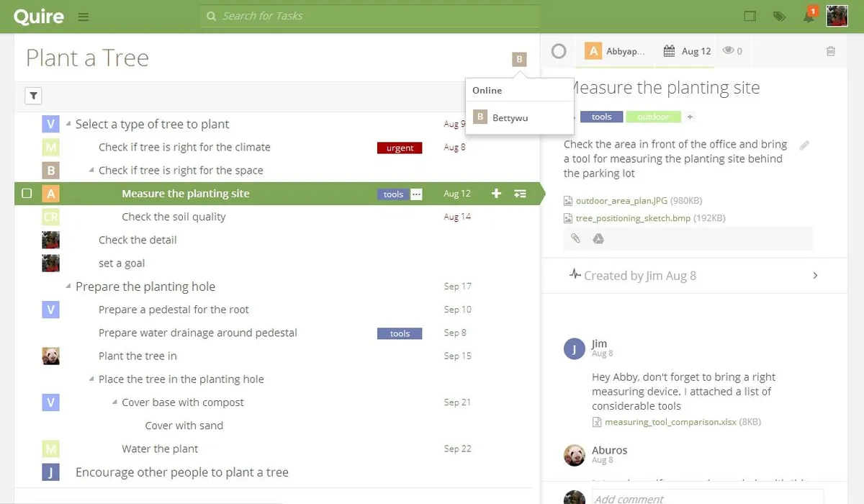The image size is (864, 504).
Task: Click the avatar beside 'set a goal'
Action: (x=50, y=263)
